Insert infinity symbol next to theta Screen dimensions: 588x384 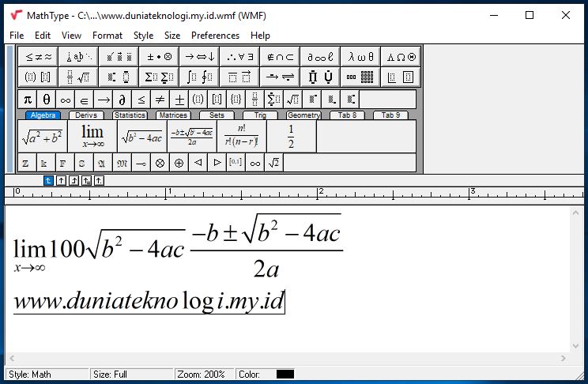click(x=66, y=100)
